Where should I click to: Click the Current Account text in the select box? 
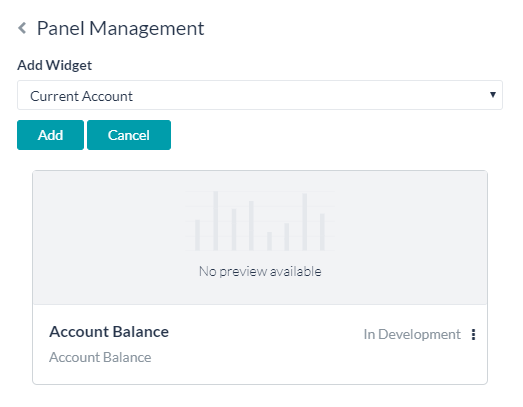(81, 96)
